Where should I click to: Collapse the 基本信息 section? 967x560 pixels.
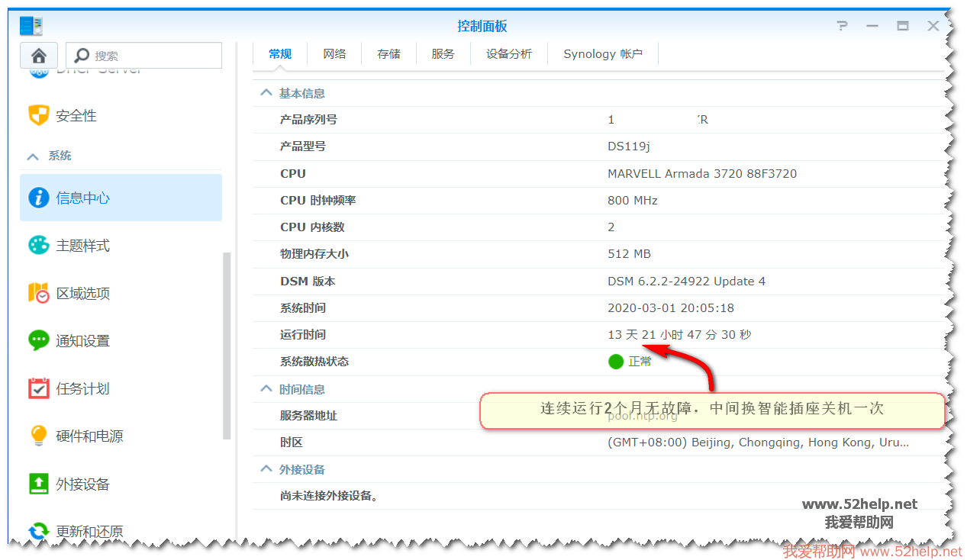(x=266, y=93)
